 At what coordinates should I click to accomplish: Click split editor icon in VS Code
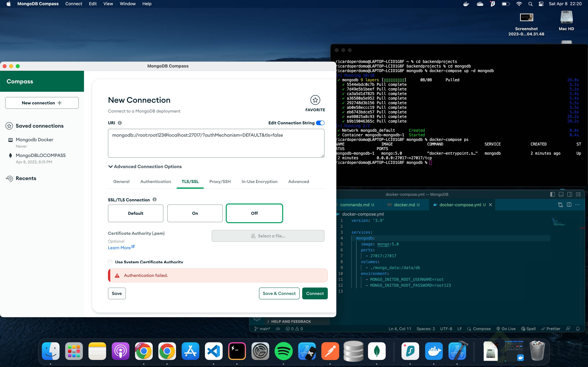coord(569,205)
